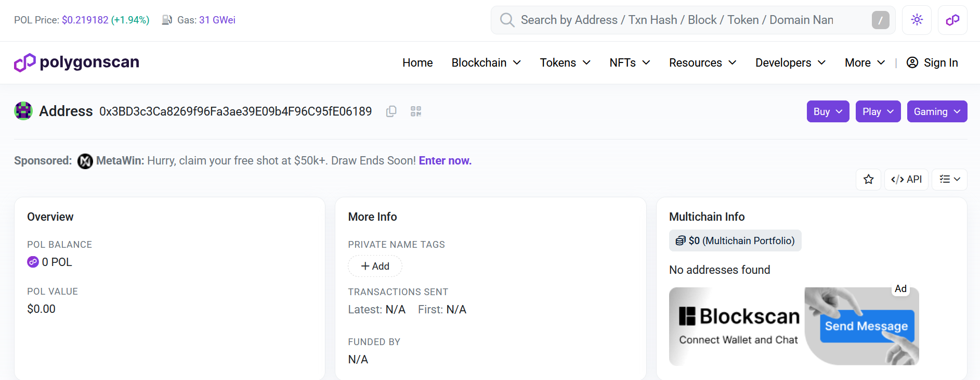Screen dimensions: 980x380
Task: Click the gas pump icon
Action: click(x=167, y=20)
